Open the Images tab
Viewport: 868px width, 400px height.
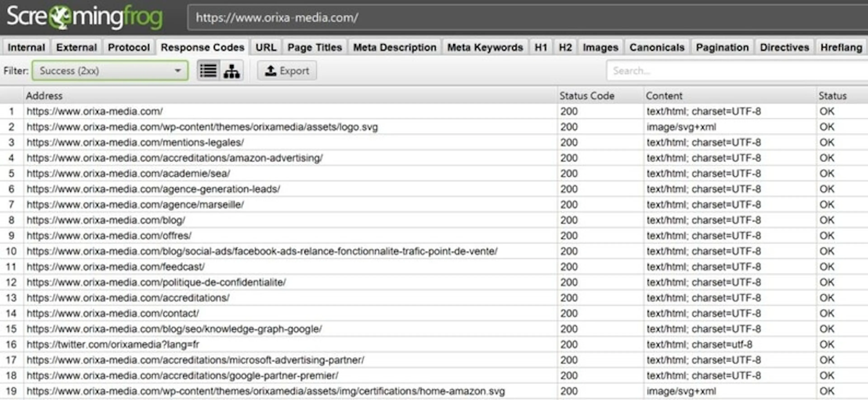pyautogui.click(x=600, y=47)
